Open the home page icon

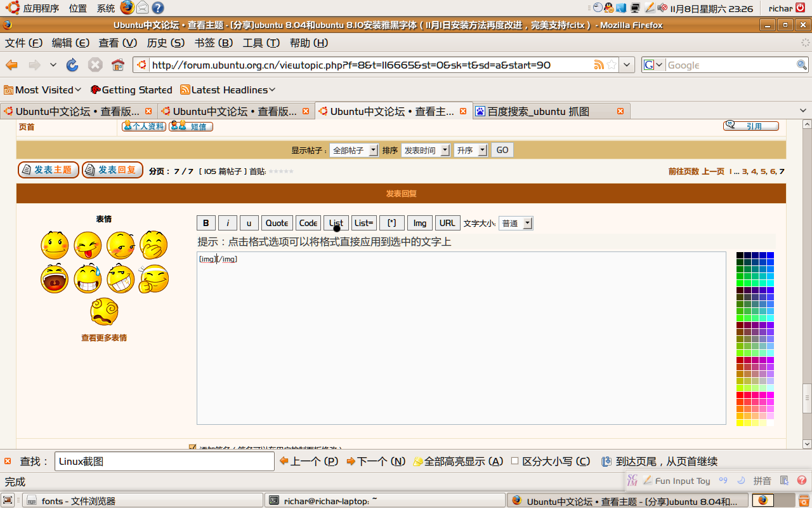(x=117, y=65)
